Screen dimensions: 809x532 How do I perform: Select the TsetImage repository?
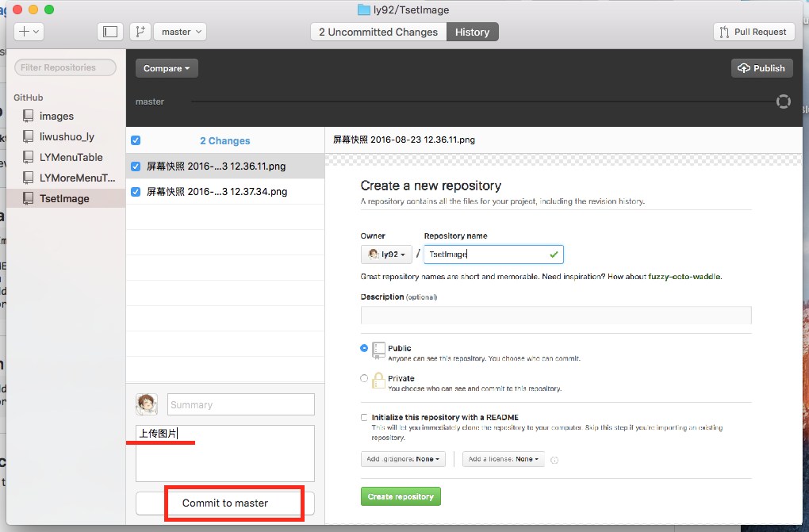tap(66, 199)
